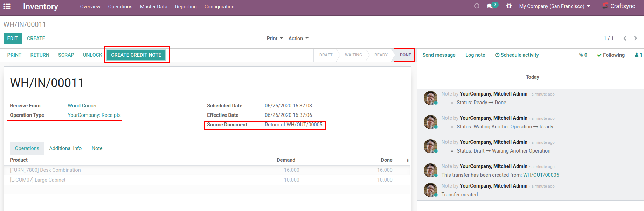Open the conversations chat bubble icon
Image resolution: width=644 pixels, height=211 pixels.
coord(490,6)
